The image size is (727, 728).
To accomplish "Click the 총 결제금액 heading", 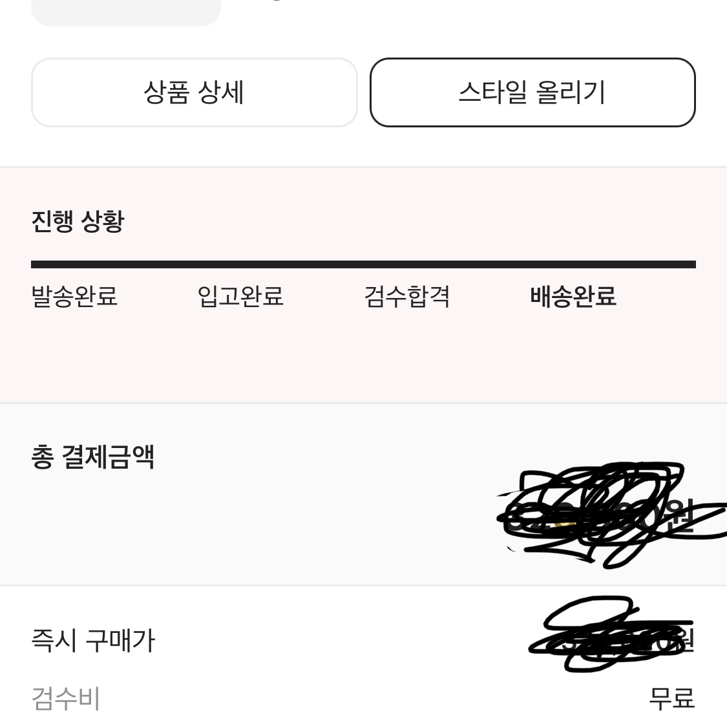I will [92, 457].
